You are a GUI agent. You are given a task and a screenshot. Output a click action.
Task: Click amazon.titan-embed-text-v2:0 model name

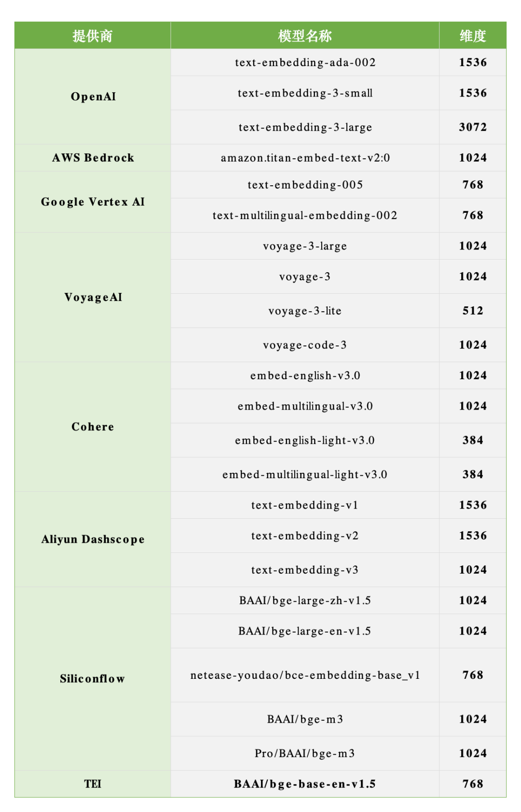pyautogui.click(x=305, y=158)
